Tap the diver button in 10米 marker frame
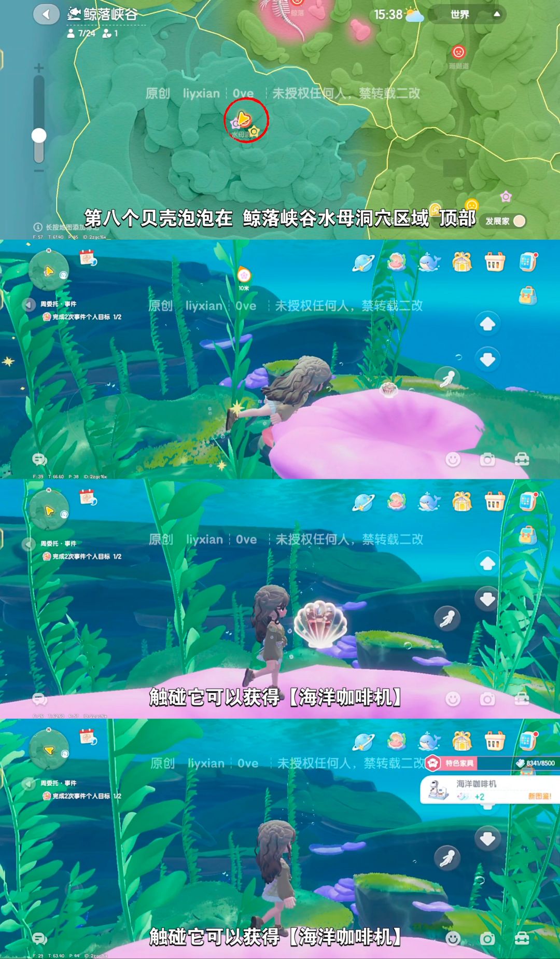This screenshot has width=560, height=959. click(447, 379)
